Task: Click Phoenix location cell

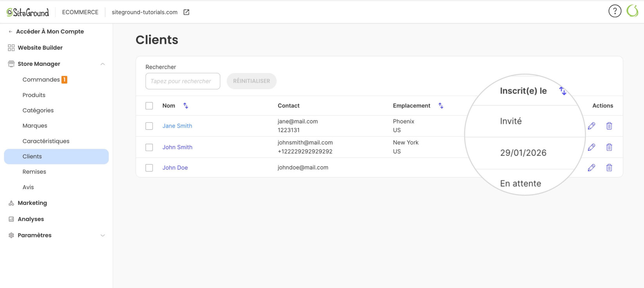Action: pyautogui.click(x=403, y=121)
